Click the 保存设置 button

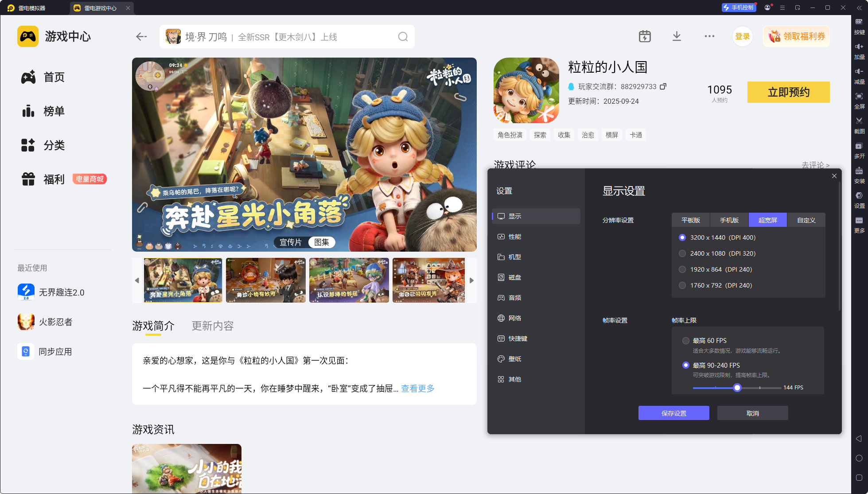coord(673,413)
